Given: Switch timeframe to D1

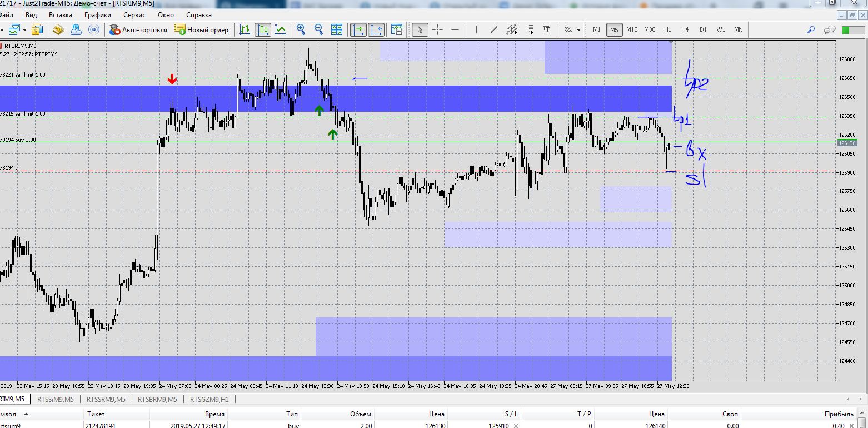Looking at the screenshot, I should (703, 29).
